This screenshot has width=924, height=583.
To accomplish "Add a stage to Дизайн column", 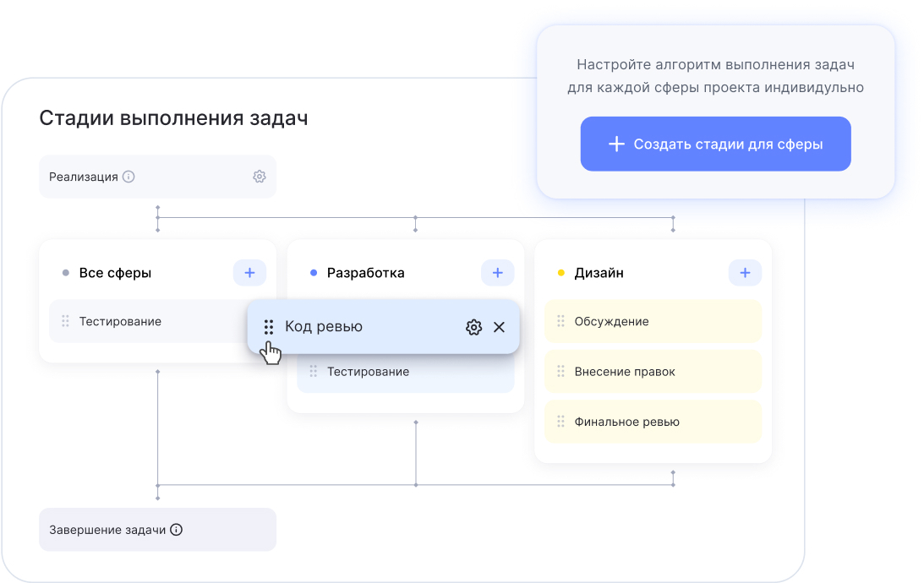I will click(745, 273).
